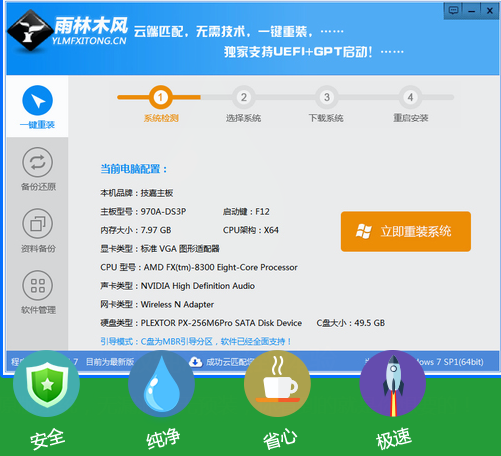501x456 pixels.
Task: Select the 一键重装 sidebar icon
Action: click(37, 100)
